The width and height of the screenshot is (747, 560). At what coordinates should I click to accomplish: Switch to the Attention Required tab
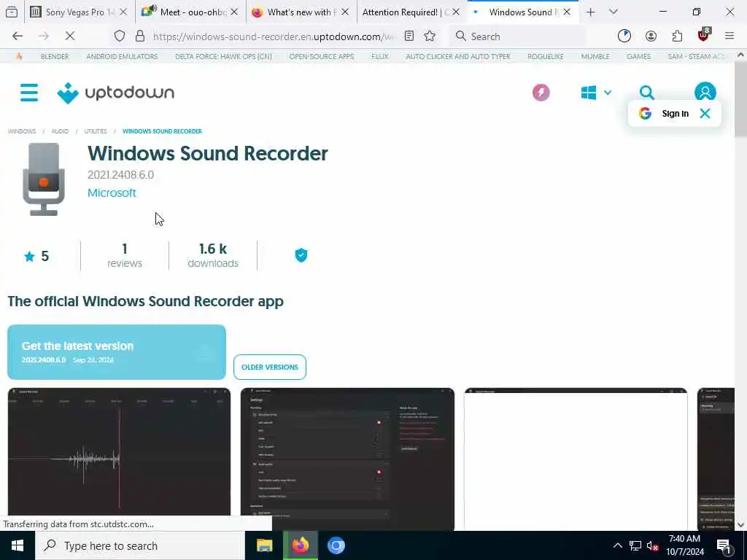point(406,12)
